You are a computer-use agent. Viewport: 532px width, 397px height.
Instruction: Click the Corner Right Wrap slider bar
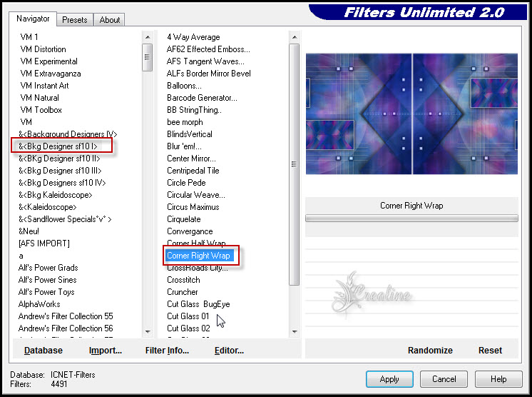(x=411, y=218)
